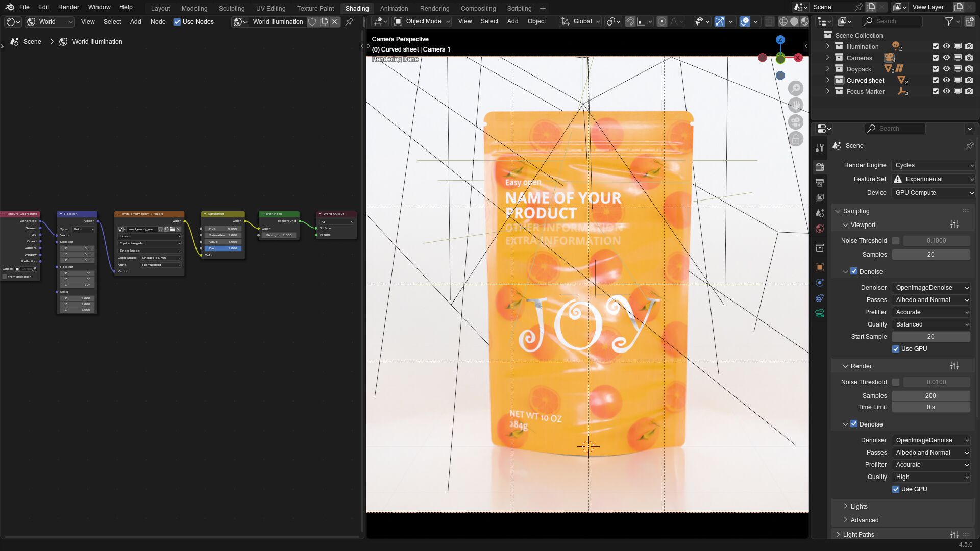Click the Tool properties tab icon
The width and height of the screenshot is (980, 551).
pos(820,148)
